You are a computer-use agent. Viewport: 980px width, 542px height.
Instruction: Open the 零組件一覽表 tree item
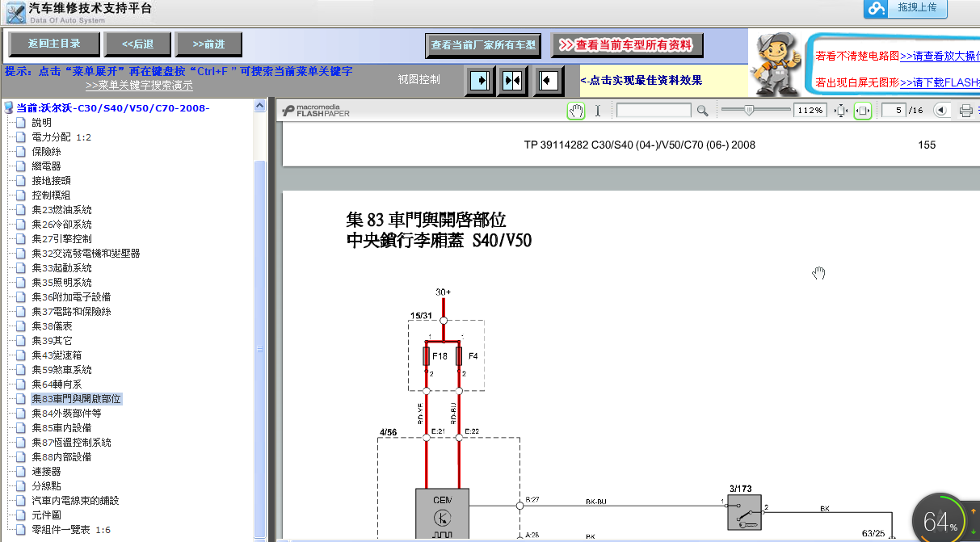pyautogui.click(x=71, y=530)
